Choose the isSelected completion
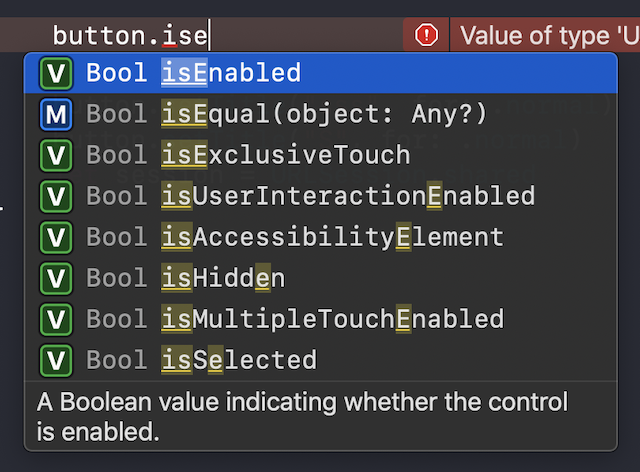 pyautogui.click(x=238, y=360)
